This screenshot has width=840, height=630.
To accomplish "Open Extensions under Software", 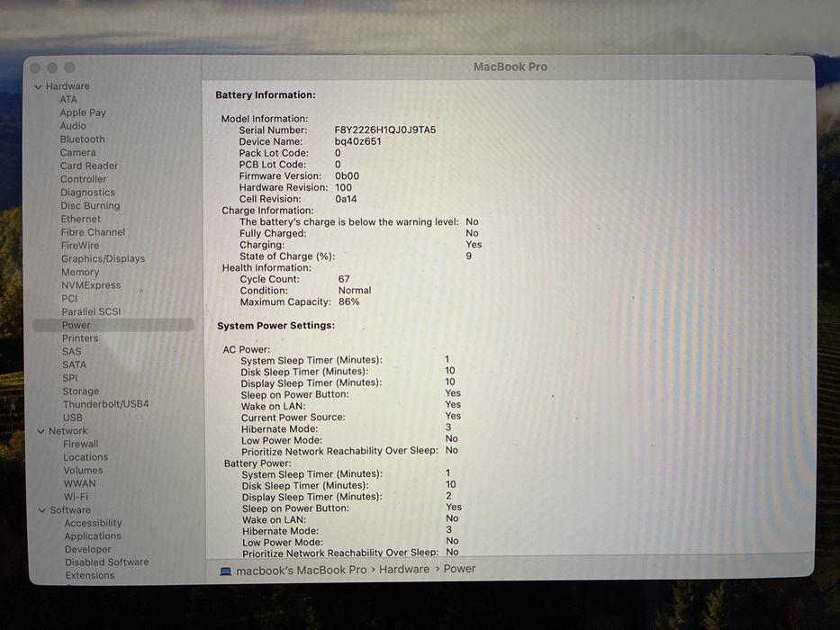I will tap(90, 576).
